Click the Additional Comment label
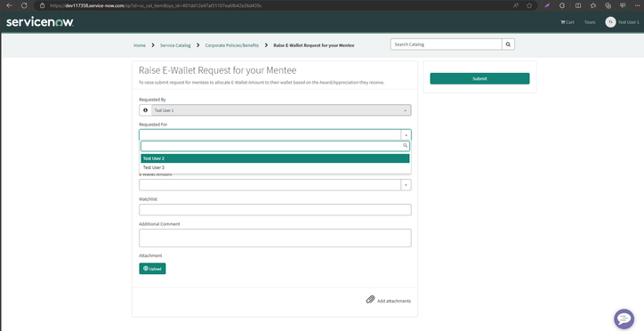Screen dimensions: 644x331 pos(159,224)
